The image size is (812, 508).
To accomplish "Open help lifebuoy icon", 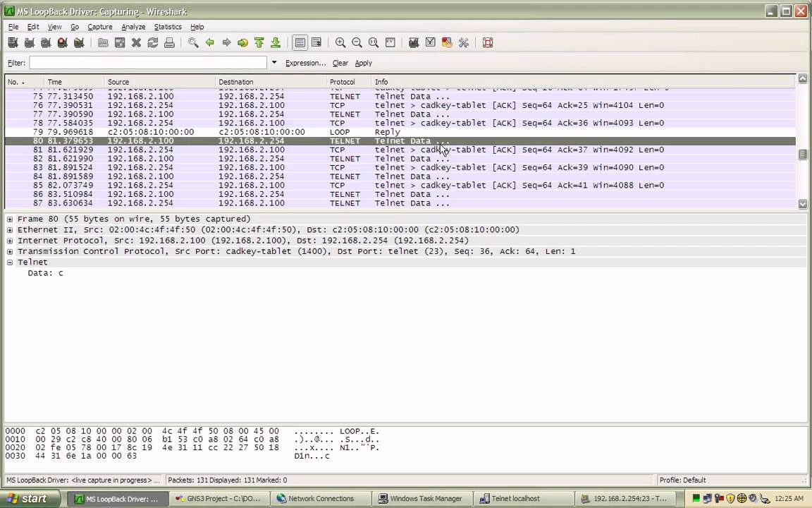I will [x=487, y=43].
